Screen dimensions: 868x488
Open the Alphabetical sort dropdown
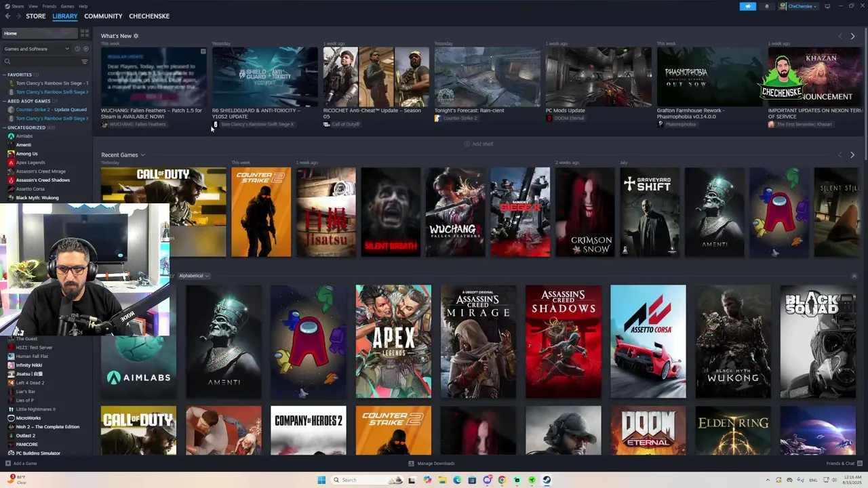point(193,276)
